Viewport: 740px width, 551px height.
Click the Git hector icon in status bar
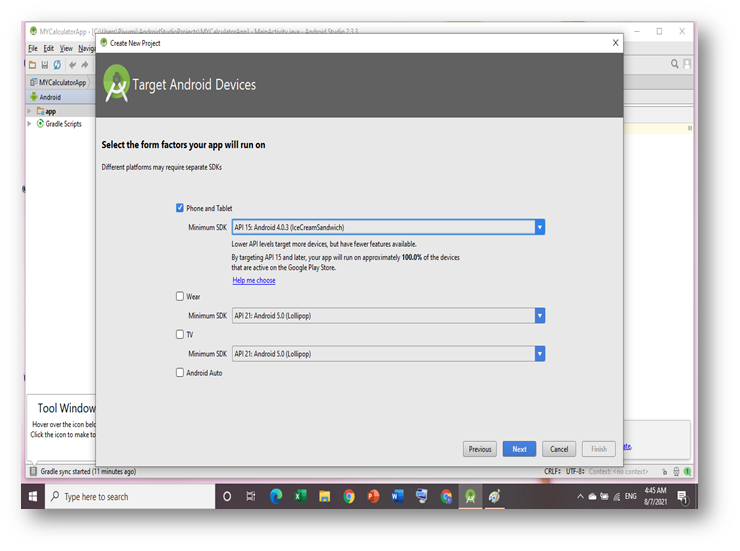coord(676,471)
